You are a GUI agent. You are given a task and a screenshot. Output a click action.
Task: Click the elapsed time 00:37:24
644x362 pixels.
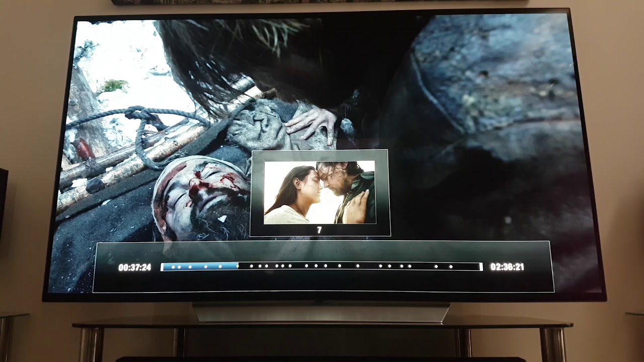point(134,267)
